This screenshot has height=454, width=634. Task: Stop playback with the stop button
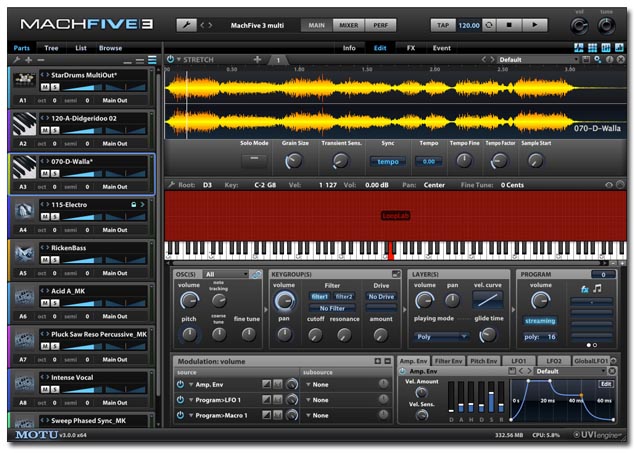[x=509, y=25]
